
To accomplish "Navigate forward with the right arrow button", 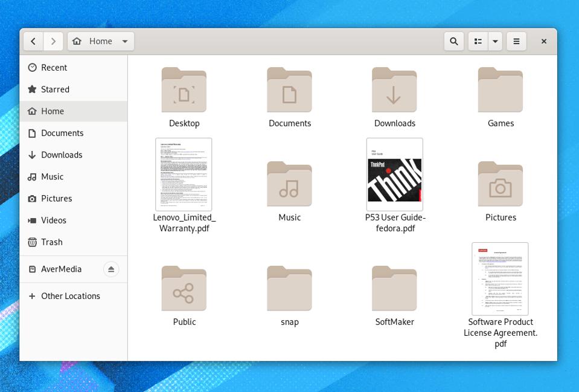I will coord(53,41).
